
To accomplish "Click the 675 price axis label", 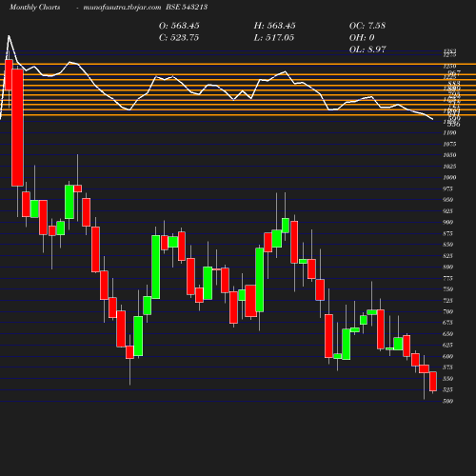I will pyautogui.click(x=448, y=323).
